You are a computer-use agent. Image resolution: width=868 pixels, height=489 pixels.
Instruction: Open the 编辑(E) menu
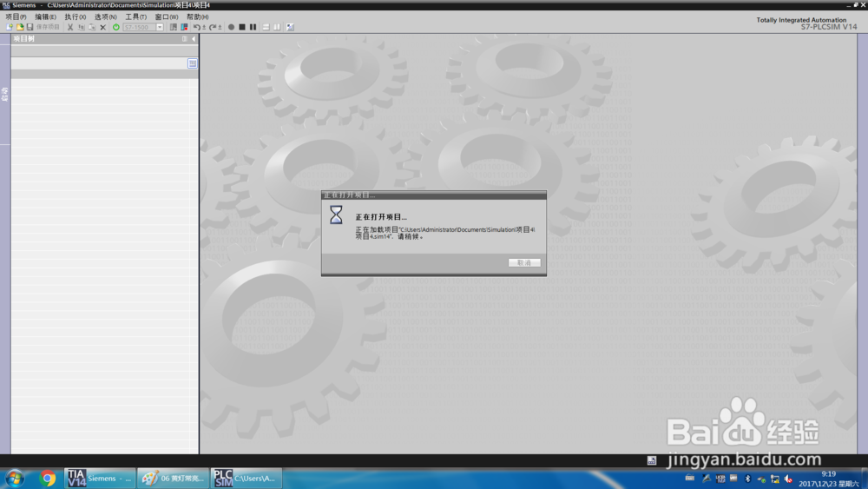[x=45, y=17]
